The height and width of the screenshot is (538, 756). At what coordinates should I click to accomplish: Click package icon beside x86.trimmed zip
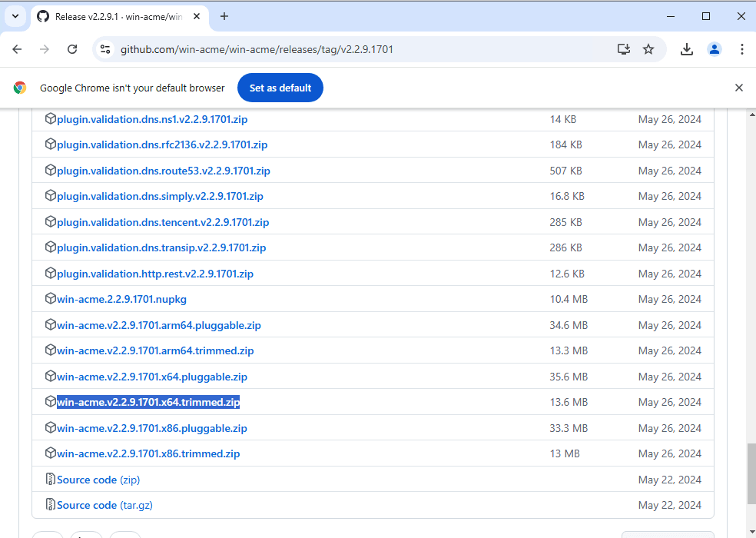coord(50,453)
